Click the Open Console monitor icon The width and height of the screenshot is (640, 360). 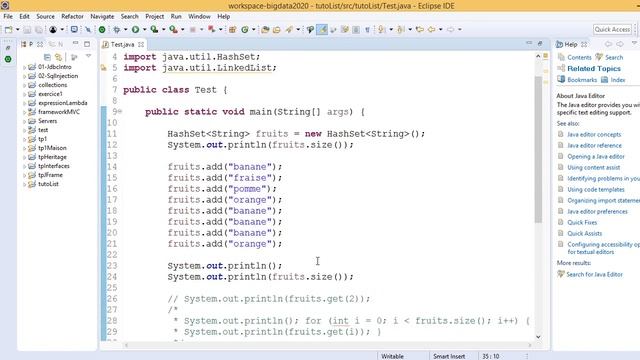pyautogui.click(x=74, y=29)
